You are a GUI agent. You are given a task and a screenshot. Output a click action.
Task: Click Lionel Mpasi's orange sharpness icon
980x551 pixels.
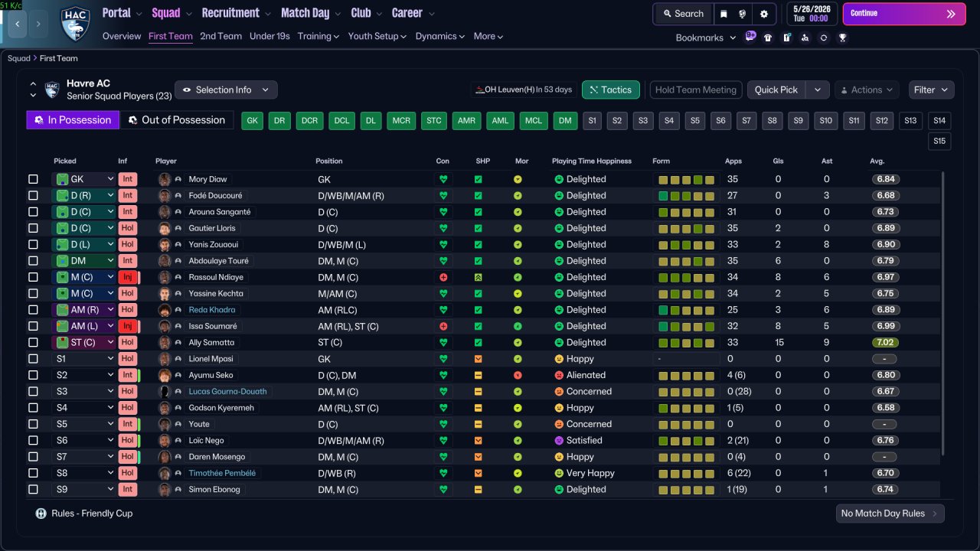click(x=478, y=359)
